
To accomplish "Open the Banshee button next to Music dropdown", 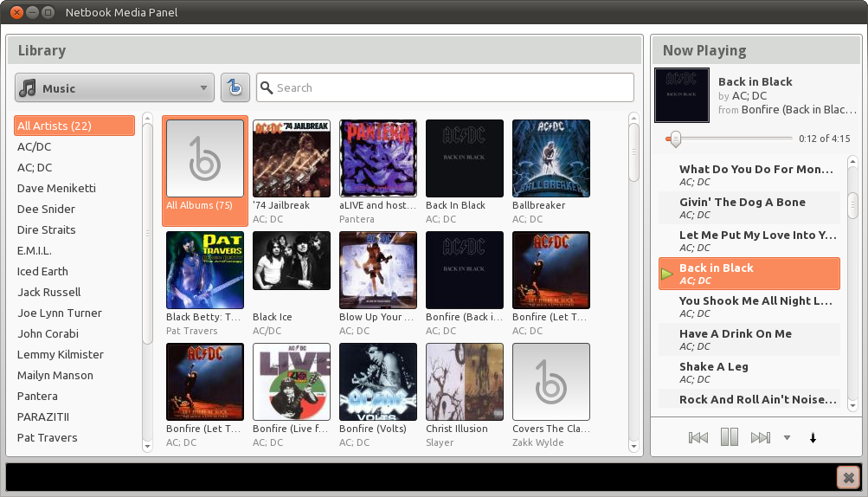I will point(235,87).
